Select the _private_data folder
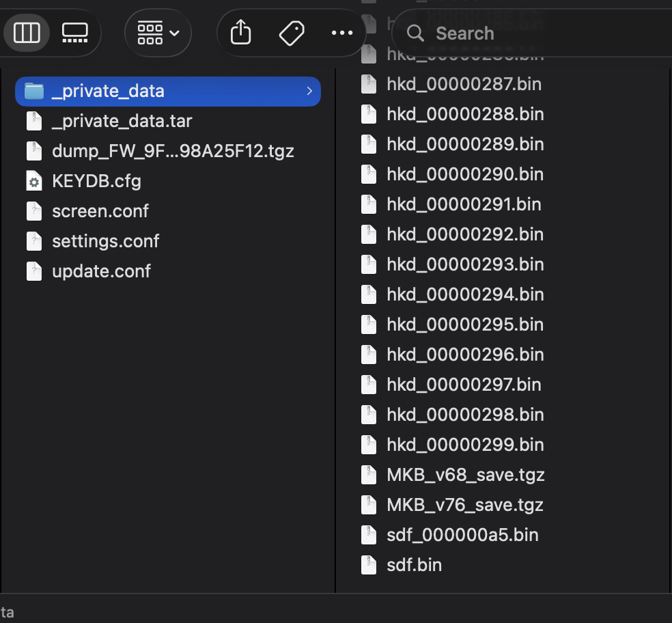This screenshot has width=672, height=623. click(168, 92)
